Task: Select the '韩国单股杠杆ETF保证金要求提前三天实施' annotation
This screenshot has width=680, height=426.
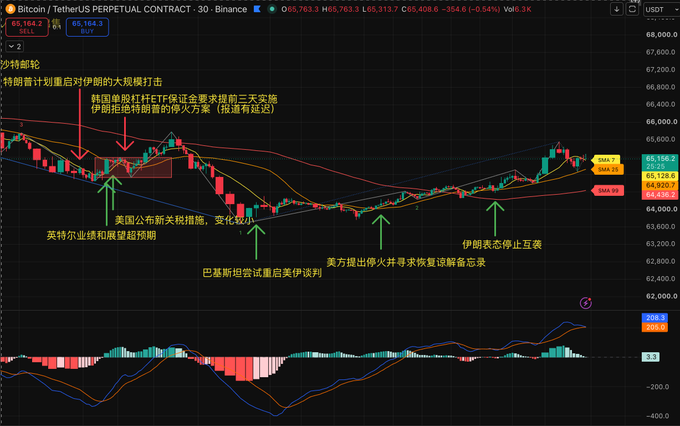Action: click(184, 99)
